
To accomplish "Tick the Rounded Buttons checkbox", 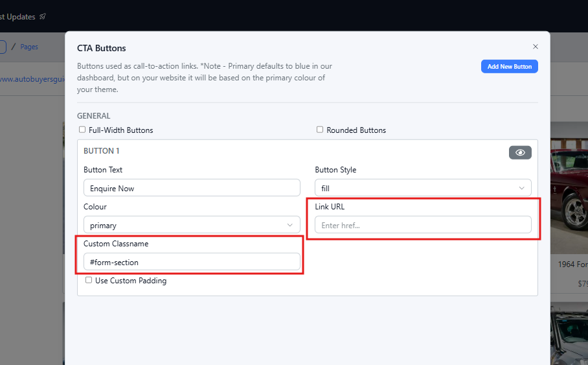I will click(x=320, y=130).
